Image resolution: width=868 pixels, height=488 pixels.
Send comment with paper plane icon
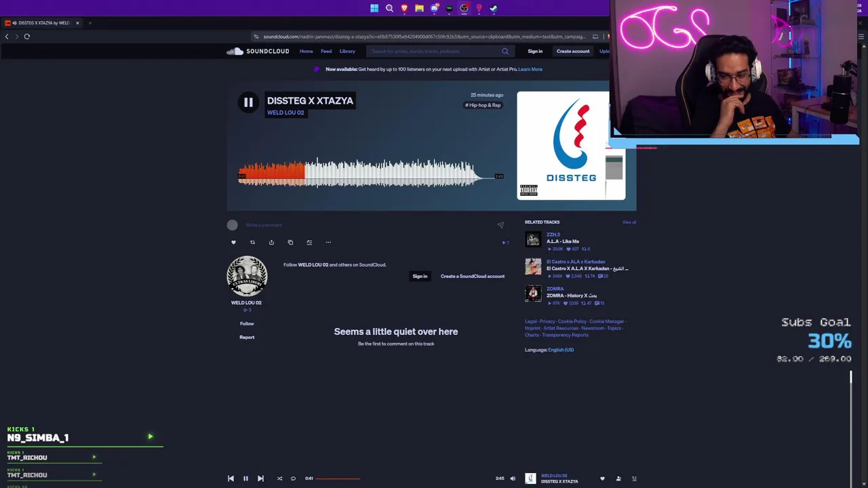coord(500,225)
